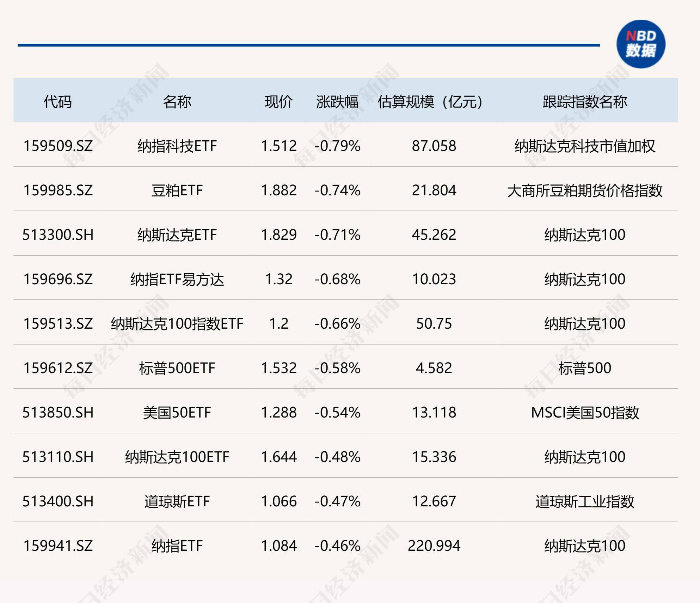Click the 涨跌幅 column header
700x603 pixels.
[338, 101]
